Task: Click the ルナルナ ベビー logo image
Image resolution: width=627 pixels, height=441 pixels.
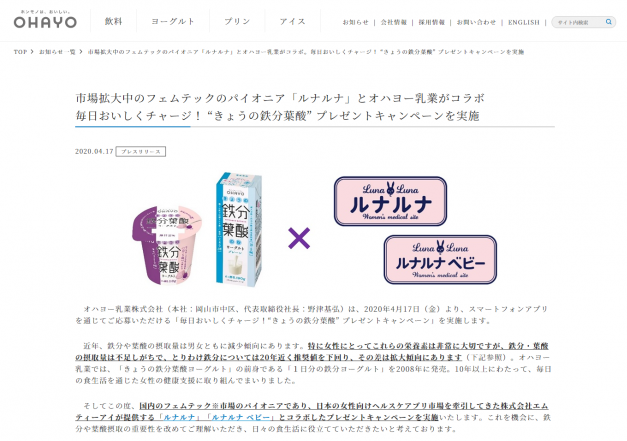Action: pyautogui.click(x=440, y=259)
